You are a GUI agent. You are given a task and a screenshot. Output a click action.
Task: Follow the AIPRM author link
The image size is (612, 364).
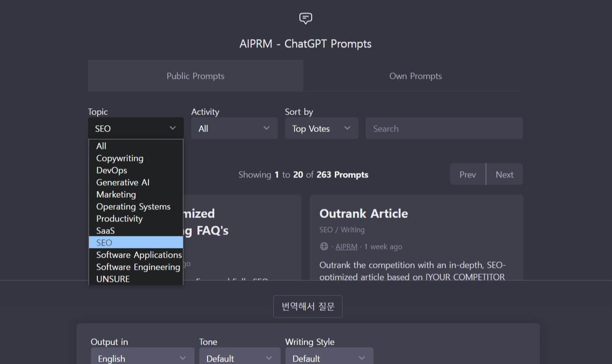[x=346, y=247]
